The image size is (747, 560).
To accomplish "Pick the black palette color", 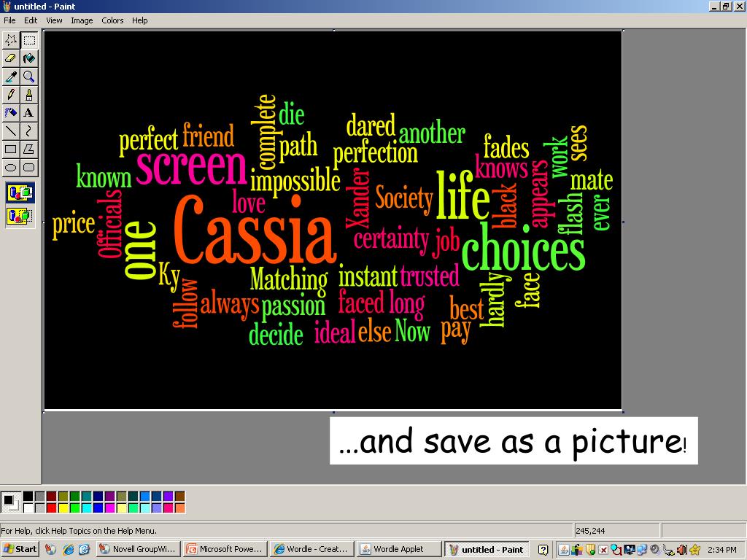I will (x=28, y=497).
